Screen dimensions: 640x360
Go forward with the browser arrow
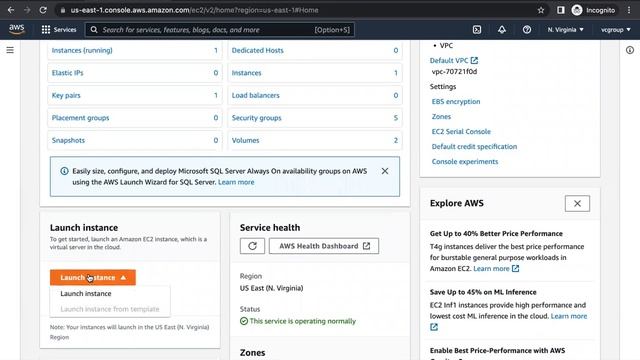(x=27, y=10)
